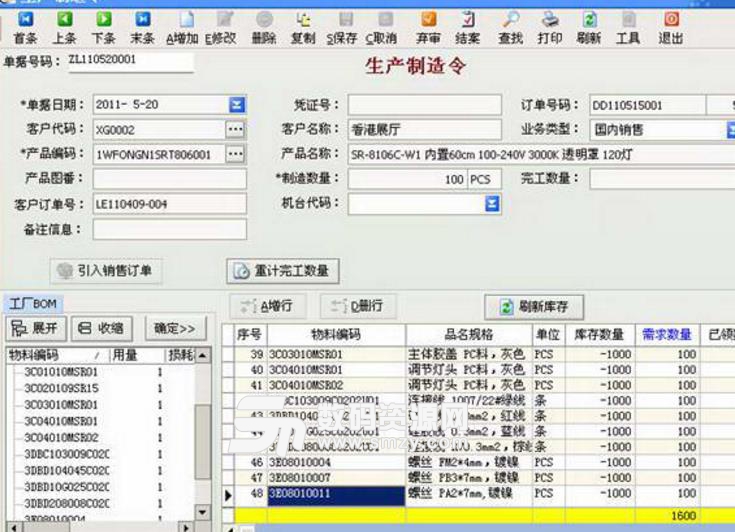Click the 完工数量 input field
The width and height of the screenshot is (735, 532).
tap(662, 179)
